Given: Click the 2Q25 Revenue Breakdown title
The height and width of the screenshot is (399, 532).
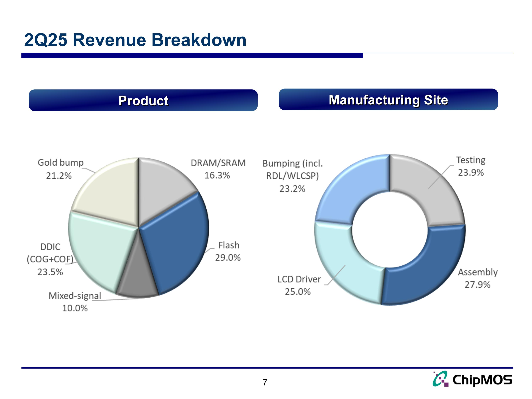Looking at the screenshot, I should click(135, 40).
